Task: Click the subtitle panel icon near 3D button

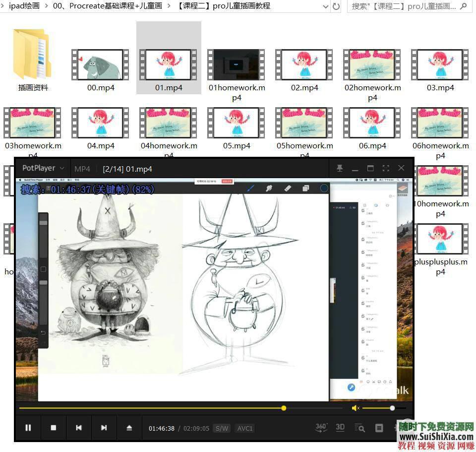Action: (379, 428)
